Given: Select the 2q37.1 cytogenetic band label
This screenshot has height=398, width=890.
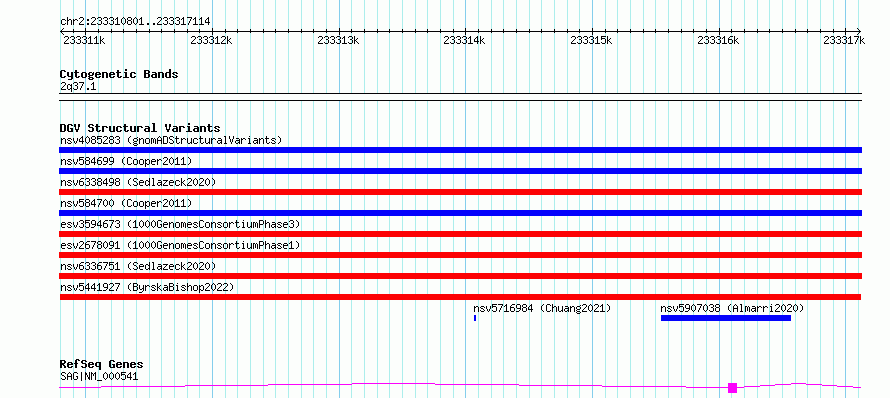Looking at the screenshot, I should pyautogui.click(x=78, y=86).
